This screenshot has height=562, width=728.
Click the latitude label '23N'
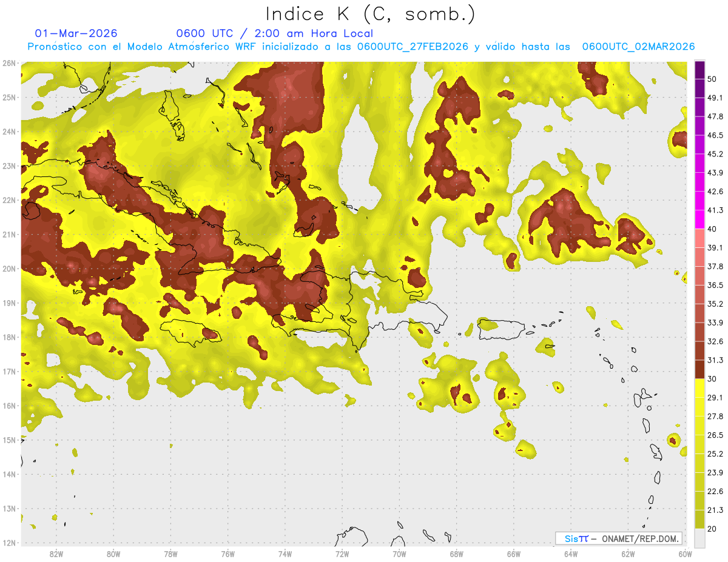coord(9,166)
